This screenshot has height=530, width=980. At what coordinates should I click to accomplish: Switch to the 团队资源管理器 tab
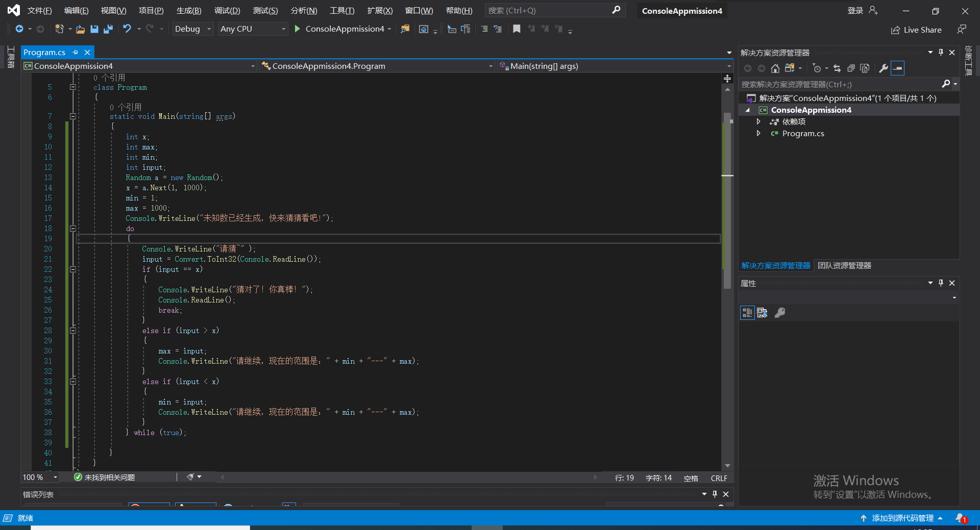pyautogui.click(x=844, y=266)
